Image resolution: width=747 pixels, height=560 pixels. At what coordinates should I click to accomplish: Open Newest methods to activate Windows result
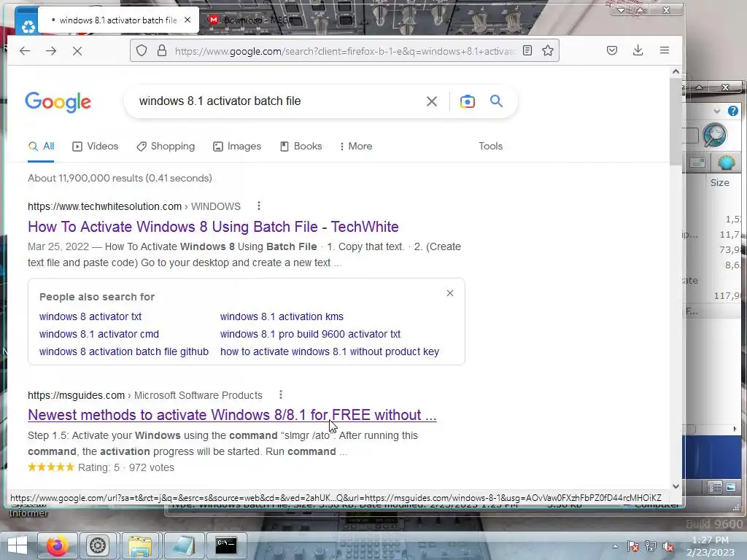(232, 415)
